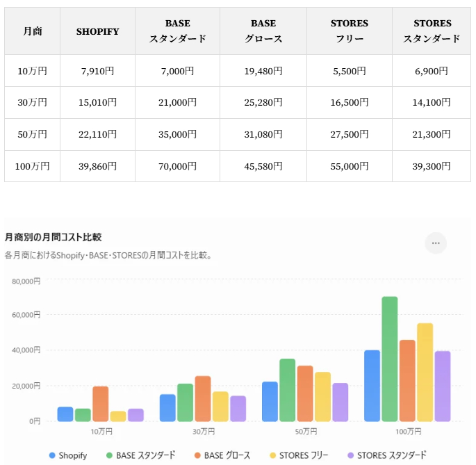The image size is (476, 465).
Task: Select the 39,860円 cell
Action: point(97,166)
